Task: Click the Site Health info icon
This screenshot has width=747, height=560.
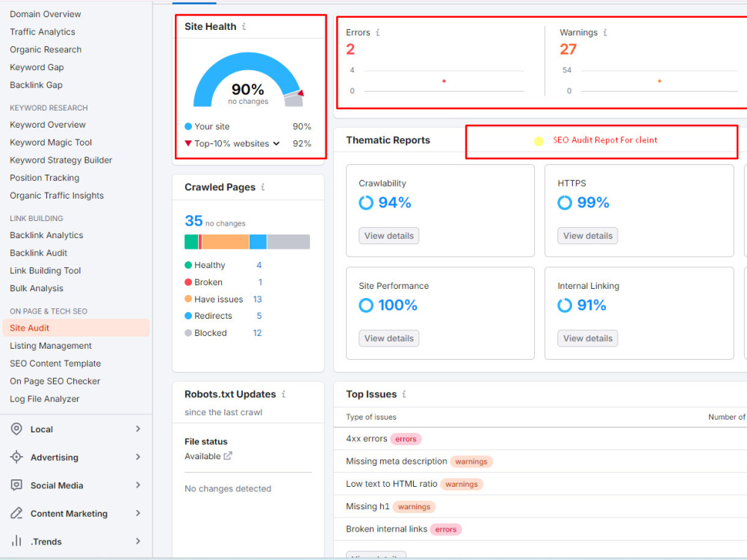Action: 244,27
